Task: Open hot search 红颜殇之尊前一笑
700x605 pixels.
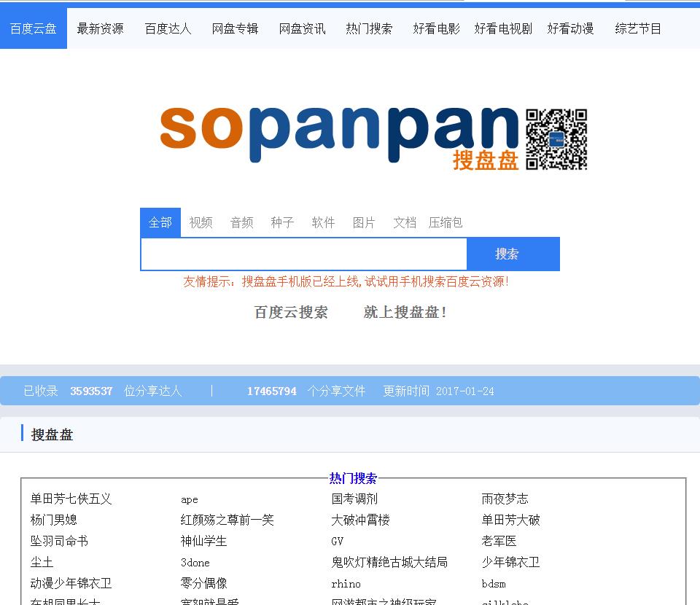Action: pyautogui.click(x=227, y=520)
